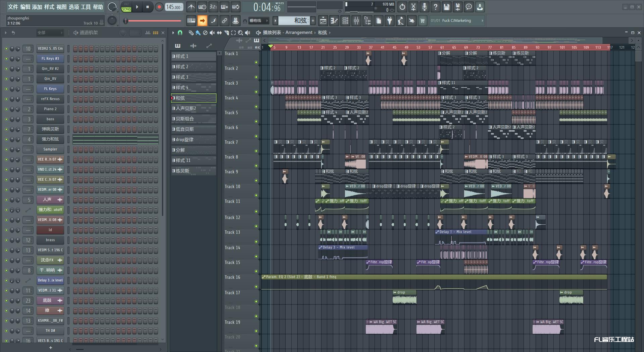Open the content shop cart icon
The image size is (644, 352).
tap(423, 20)
